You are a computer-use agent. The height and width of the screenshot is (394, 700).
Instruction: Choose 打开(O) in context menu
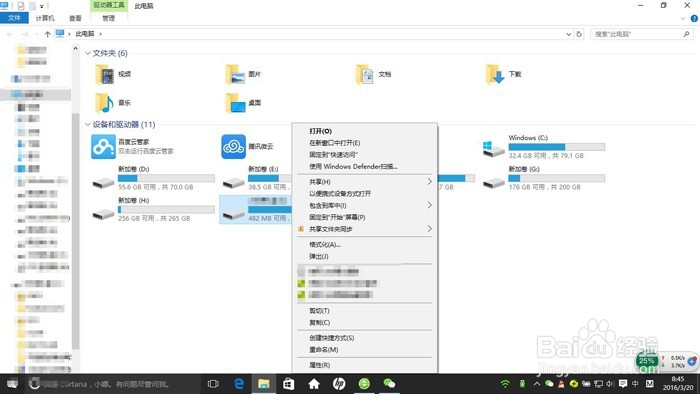[321, 131]
